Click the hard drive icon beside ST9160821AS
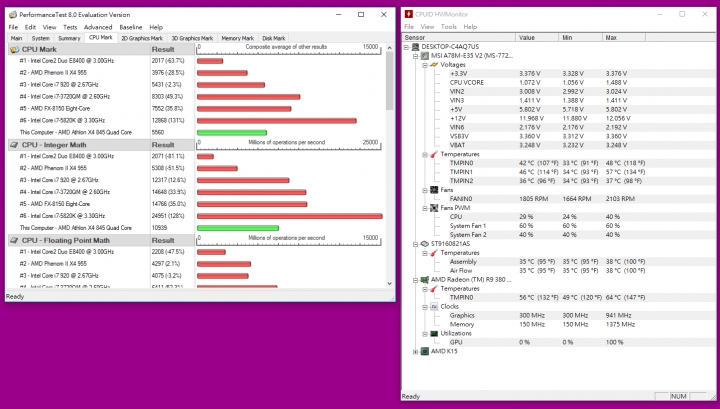 (424, 244)
